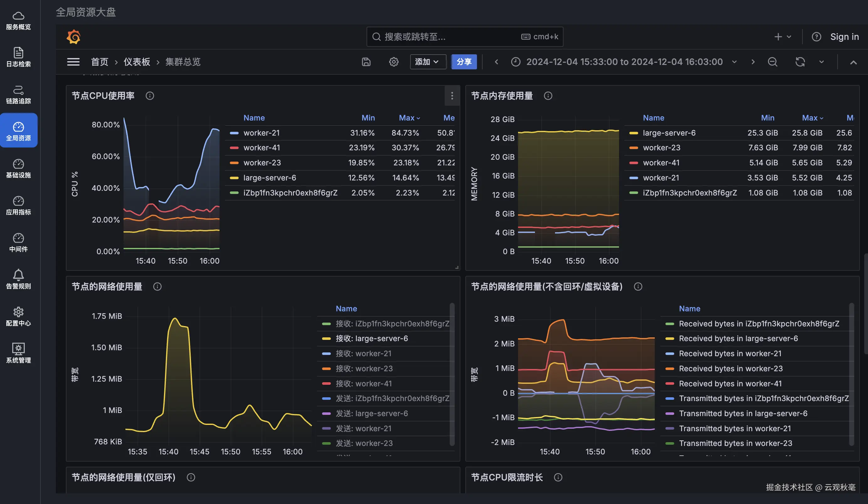
Task: Open dashboard settings gear icon
Action: (x=394, y=62)
